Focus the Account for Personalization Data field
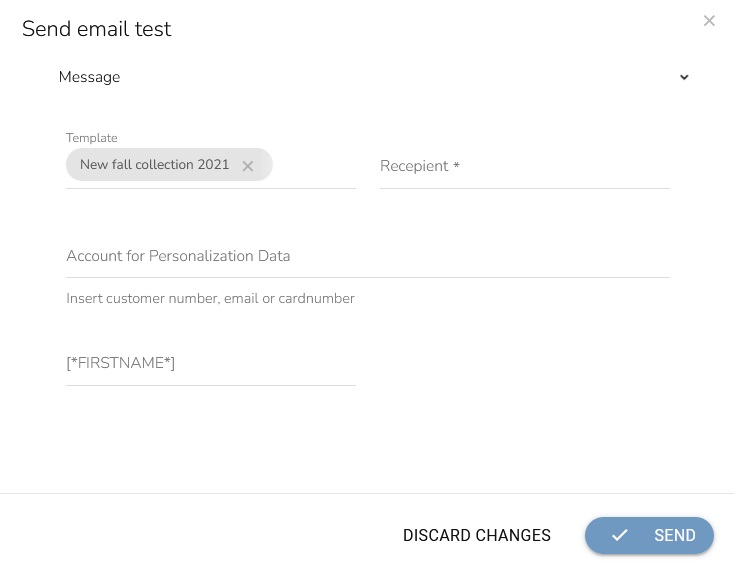 coord(367,256)
